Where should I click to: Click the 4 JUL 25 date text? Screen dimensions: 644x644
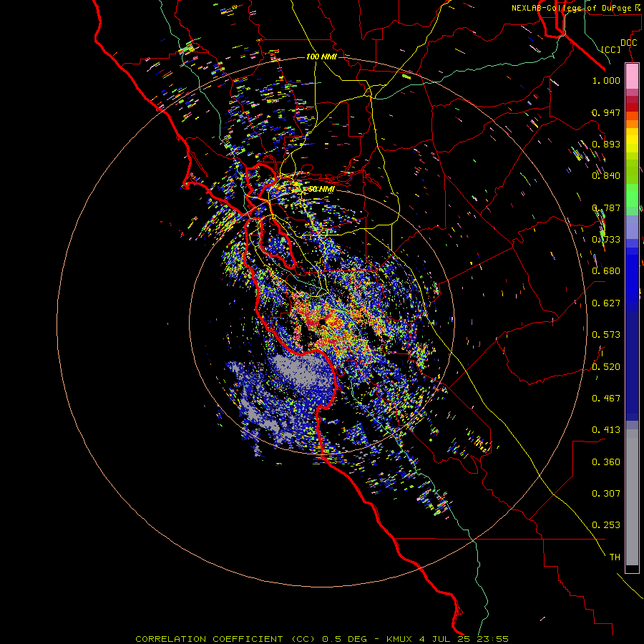click(x=445, y=639)
